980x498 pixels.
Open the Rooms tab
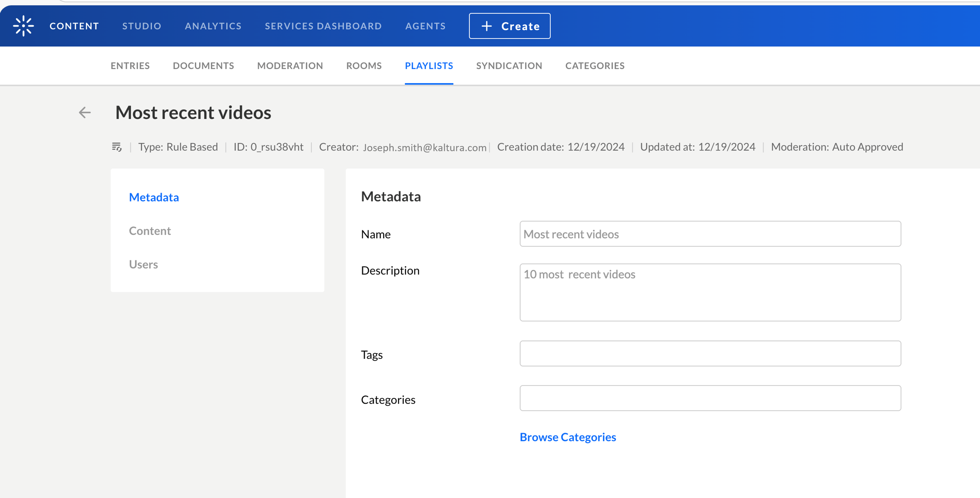point(364,66)
